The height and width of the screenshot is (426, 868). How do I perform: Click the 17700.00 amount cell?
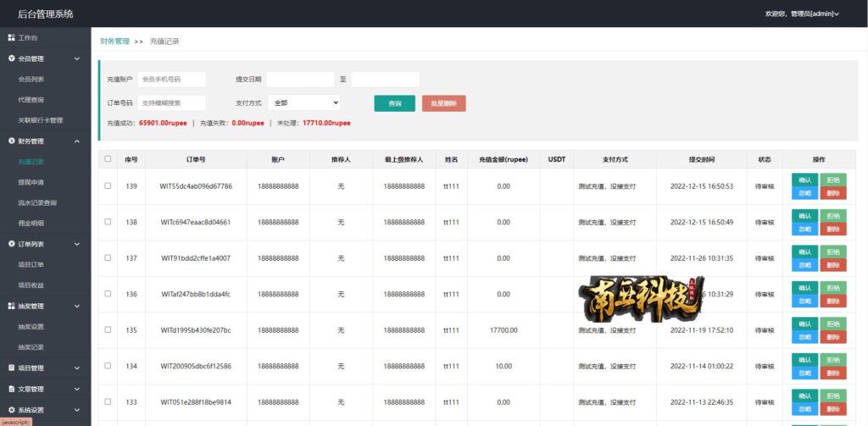(x=504, y=330)
